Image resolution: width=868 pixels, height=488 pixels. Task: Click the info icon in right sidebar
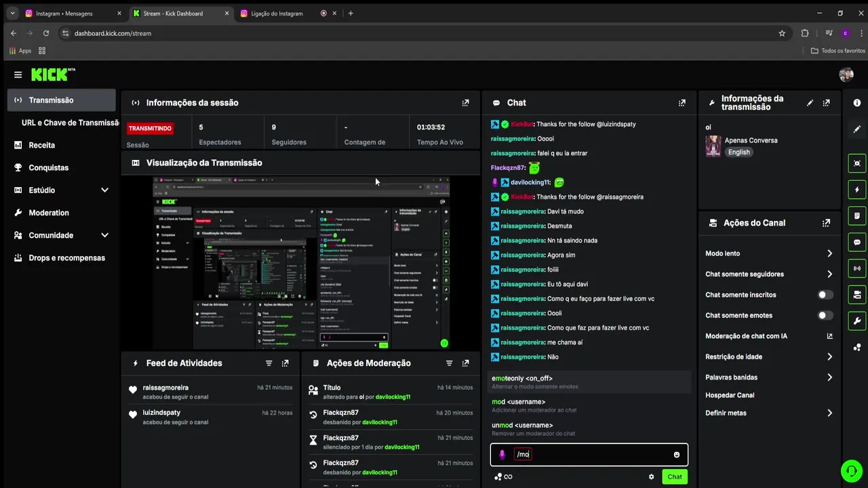click(857, 103)
